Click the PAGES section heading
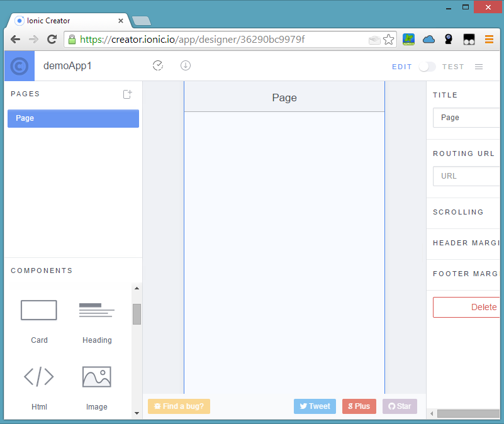The height and width of the screenshot is (424, 504). tap(25, 94)
